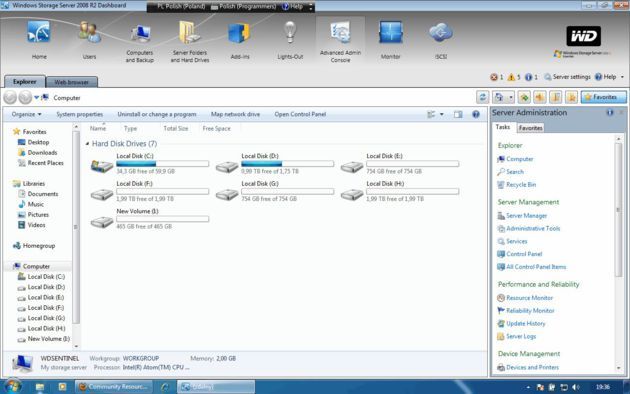Screen dimensions: 630x394
Task: Open Server Folders and Hard Drives
Action: [x=190, y=42]
